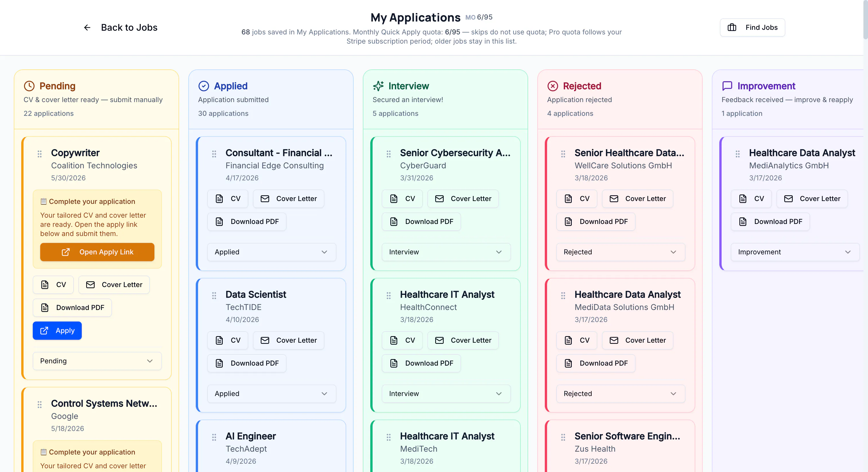
Task: Expand the Interview status dropdown on CyberGuard card
Action: click(x=446, y=252)
